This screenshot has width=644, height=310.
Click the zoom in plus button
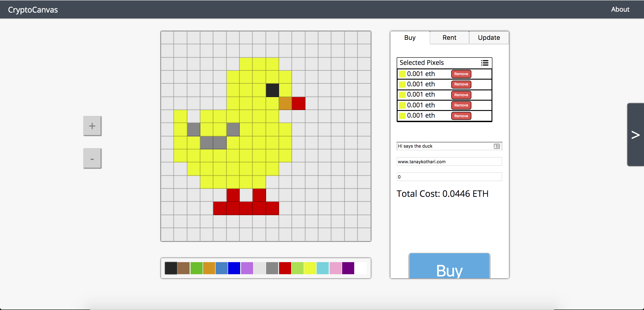(92, 126)
